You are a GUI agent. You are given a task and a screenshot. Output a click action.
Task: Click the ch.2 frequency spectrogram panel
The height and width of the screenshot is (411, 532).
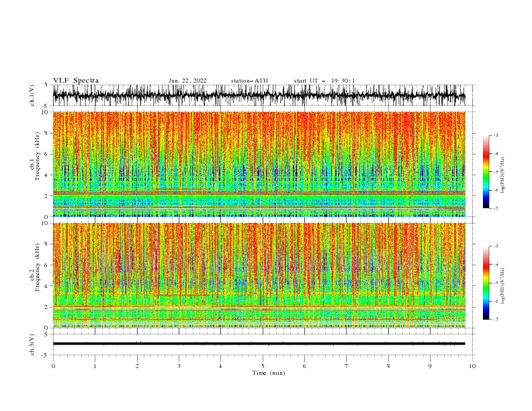point(259,275)
